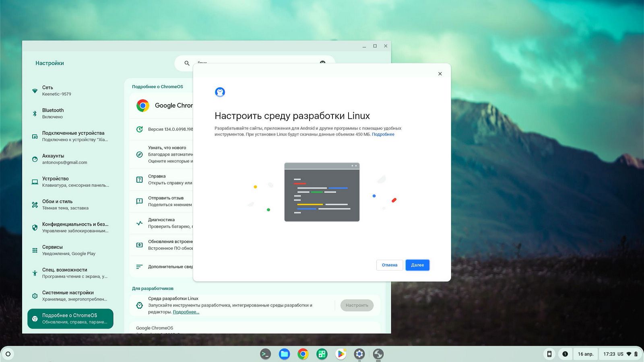
Task: Launch Terminal from the shelf
Action: (x=265, y=354)
